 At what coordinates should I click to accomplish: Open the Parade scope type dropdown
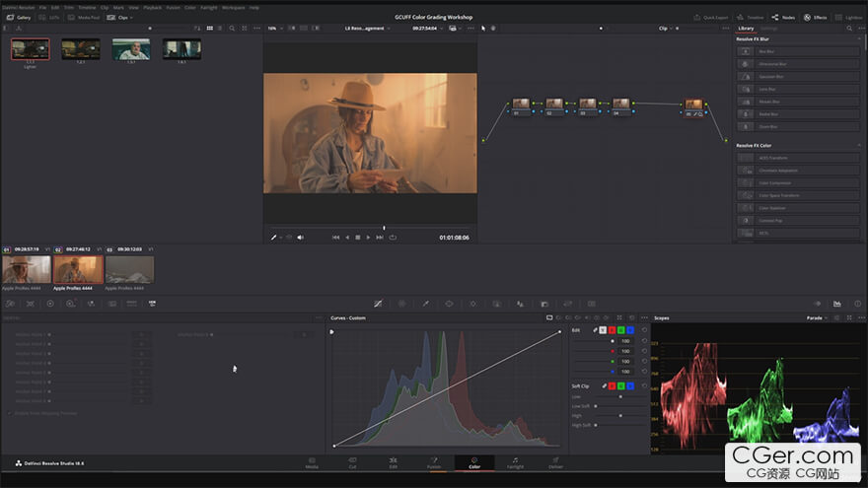point(817,318)
